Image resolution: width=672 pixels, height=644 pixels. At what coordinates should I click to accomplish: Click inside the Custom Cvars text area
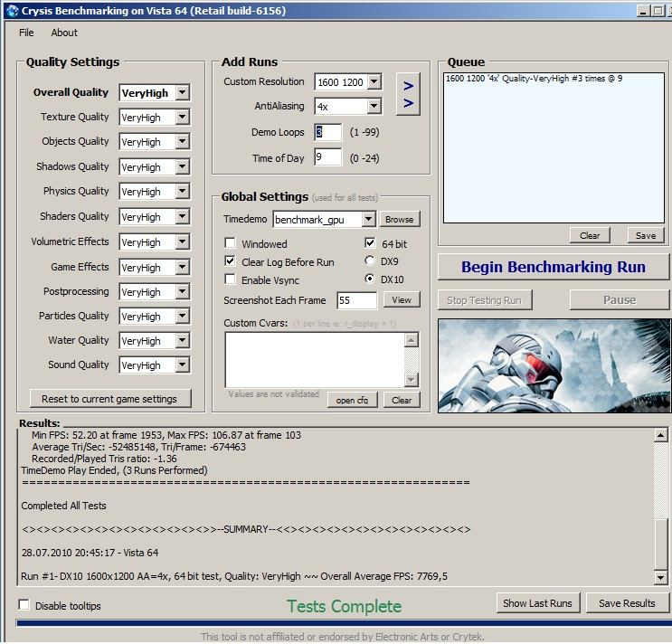pyautogui.click(x=315, y=359)
